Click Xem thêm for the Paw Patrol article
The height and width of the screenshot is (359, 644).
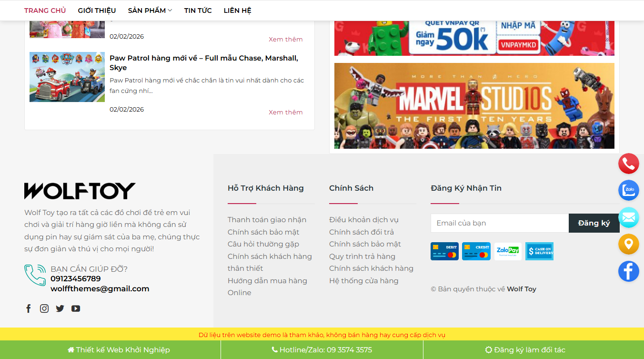[x=286, y=112]
